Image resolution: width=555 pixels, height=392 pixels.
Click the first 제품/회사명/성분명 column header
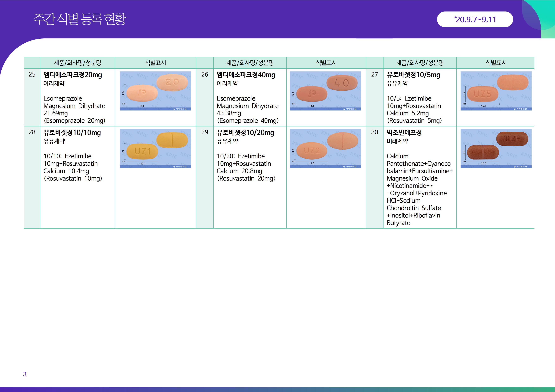click(x=77, y=63)
